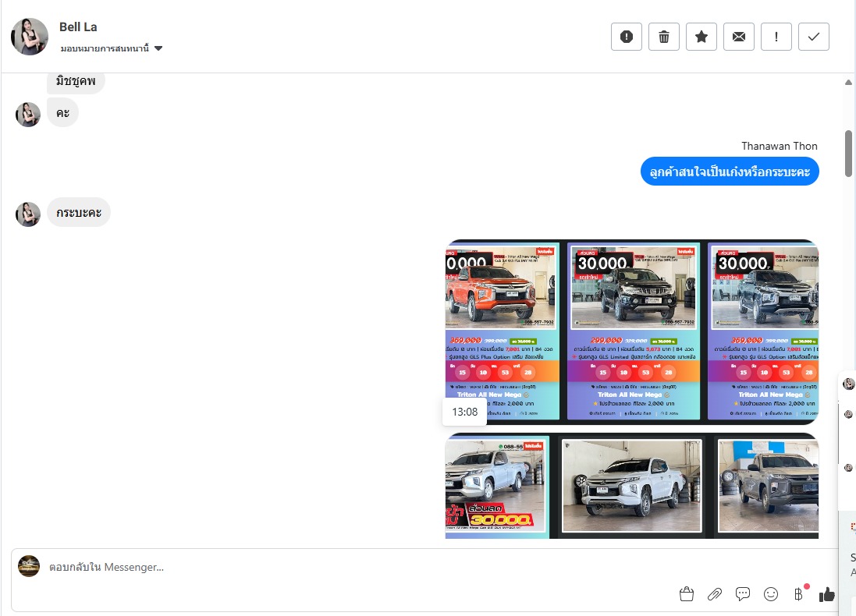The height and width of the screenshot is (616, 856).
Task: Toggle the star to mark as follow-up
Action: point(701,37)
